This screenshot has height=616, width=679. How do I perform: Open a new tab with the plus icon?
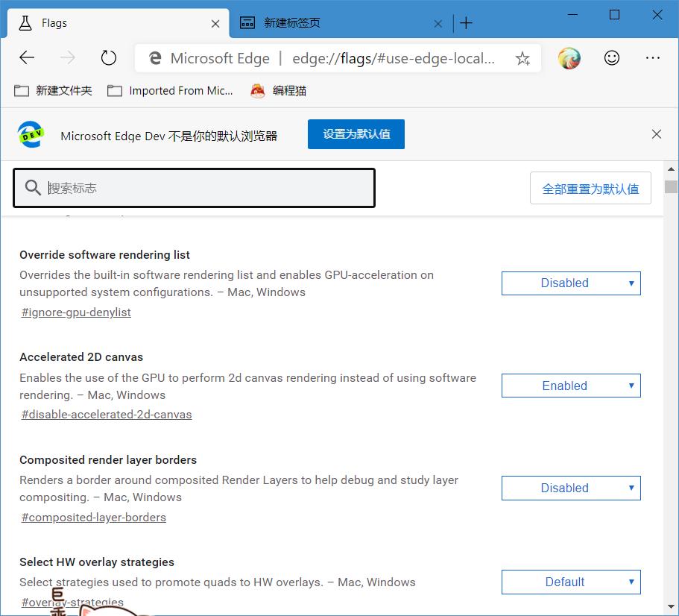[x=466, y=23]
